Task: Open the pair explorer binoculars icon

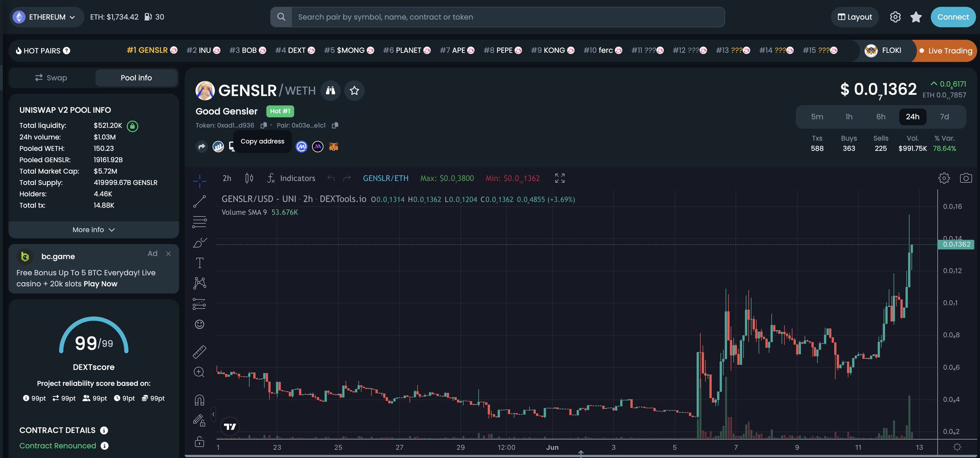Action: click(x=331, y=90)
